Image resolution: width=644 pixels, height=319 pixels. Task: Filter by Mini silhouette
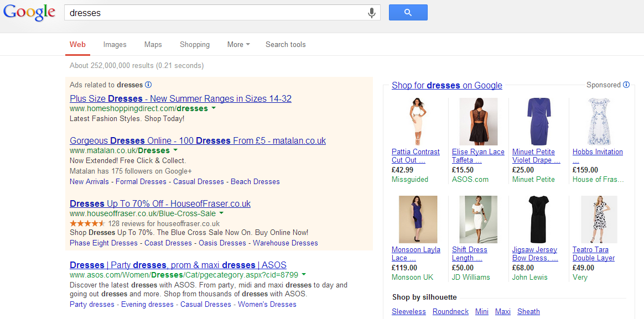pos(482,312)
